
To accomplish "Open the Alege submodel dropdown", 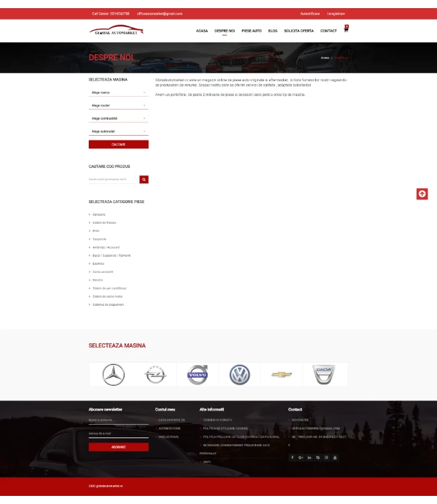I will (x=118, y=132).
